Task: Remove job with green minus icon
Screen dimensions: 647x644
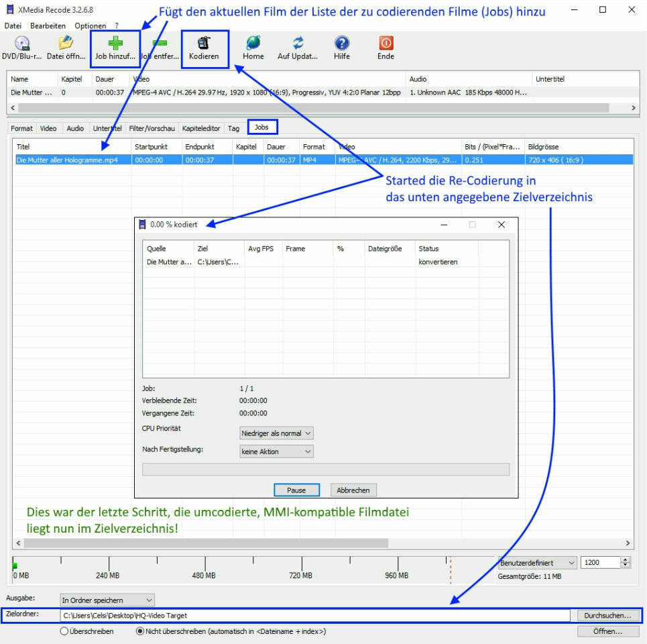Action: (160, 43)
